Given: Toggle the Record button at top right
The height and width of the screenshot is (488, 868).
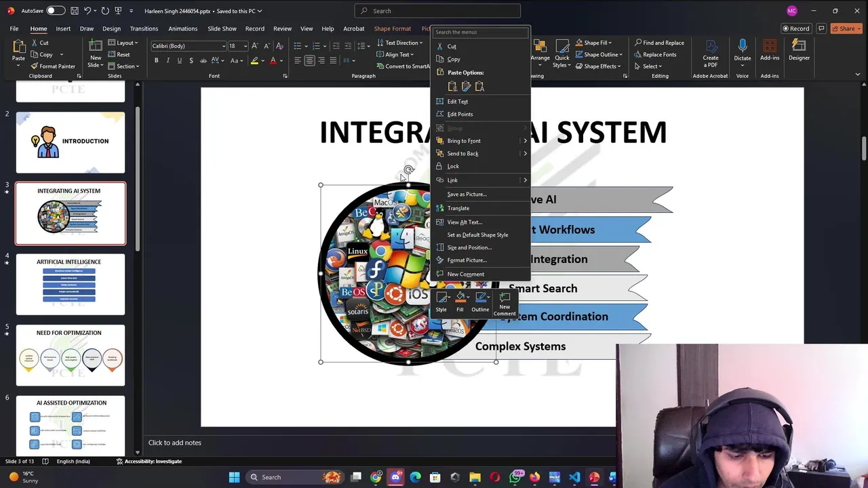Looking at the screenshot, I should coord(795,28).
